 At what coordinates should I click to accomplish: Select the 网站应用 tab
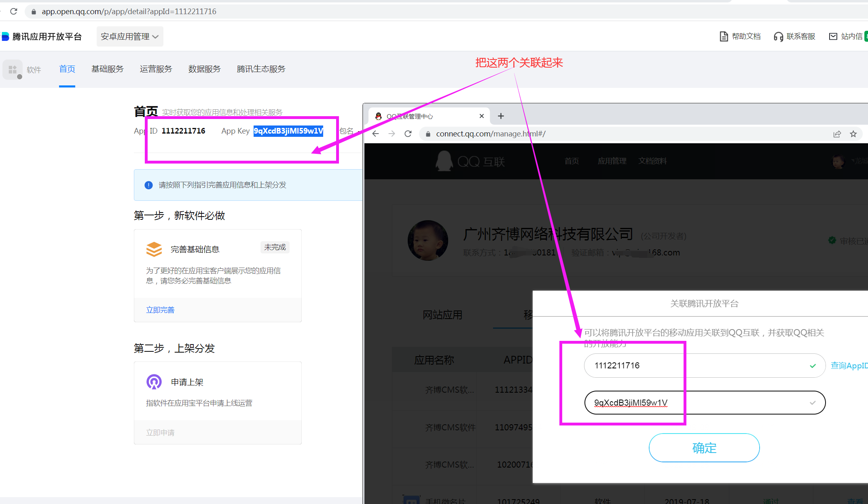[442, 315]
